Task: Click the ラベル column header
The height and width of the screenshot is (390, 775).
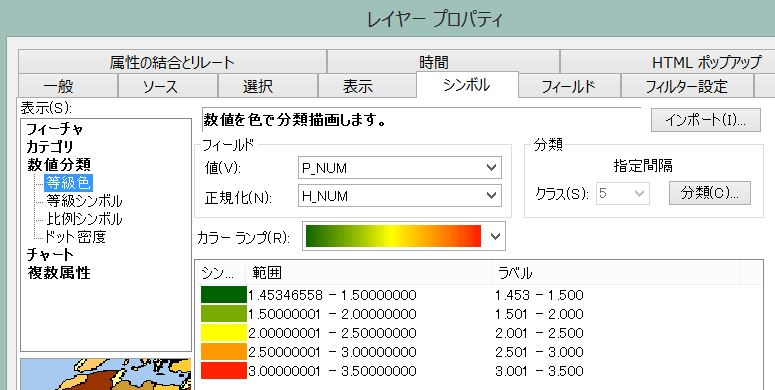Action: [x=615, y=273]
